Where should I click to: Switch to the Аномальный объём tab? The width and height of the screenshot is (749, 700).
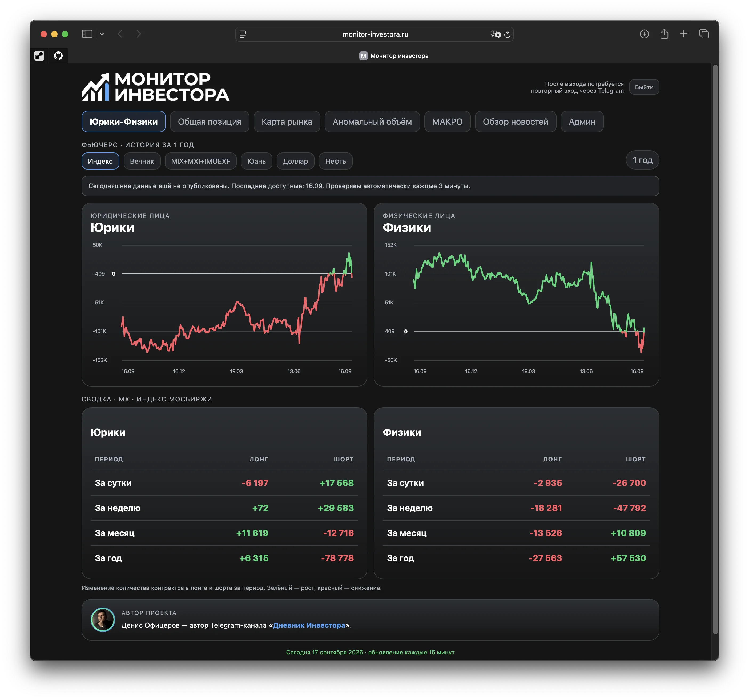coord(372,122)
